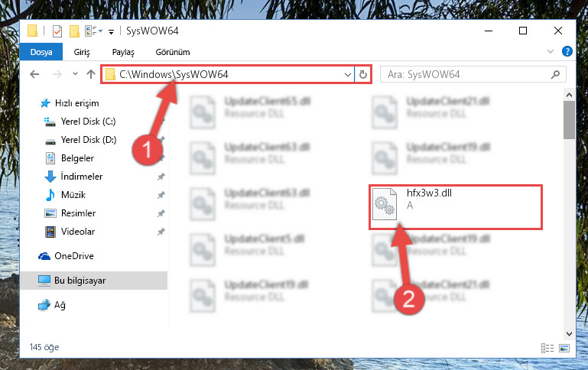The image size is (588, 370).
Task: Switch to the Görünüm ribbon tab
Action: coord(173,52)
